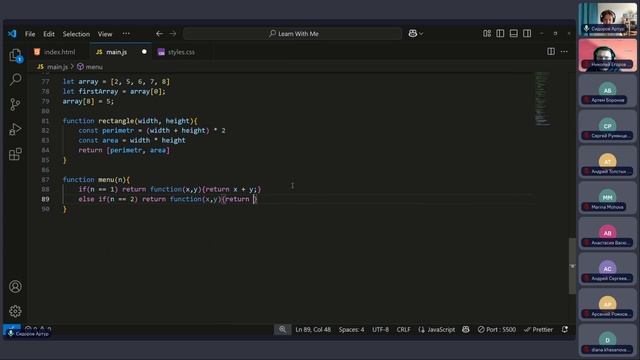
Task: Click Port : 5500 Live Server status
Action: click(497, 329)
